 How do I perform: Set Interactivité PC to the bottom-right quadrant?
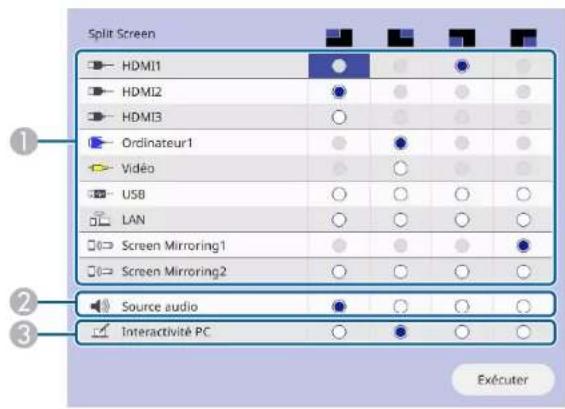coord(523,332)
